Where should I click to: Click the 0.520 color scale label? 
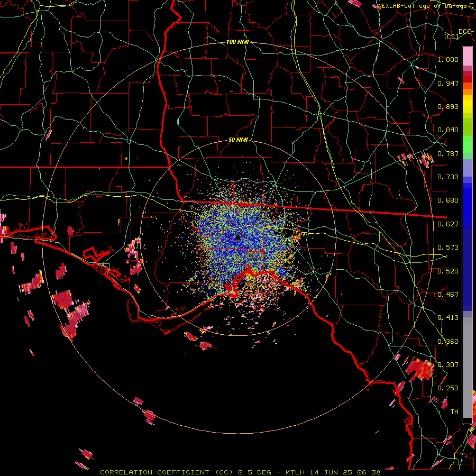coord(448,271)
